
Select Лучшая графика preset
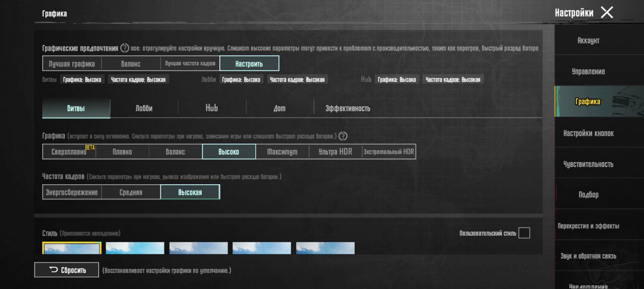72,64
